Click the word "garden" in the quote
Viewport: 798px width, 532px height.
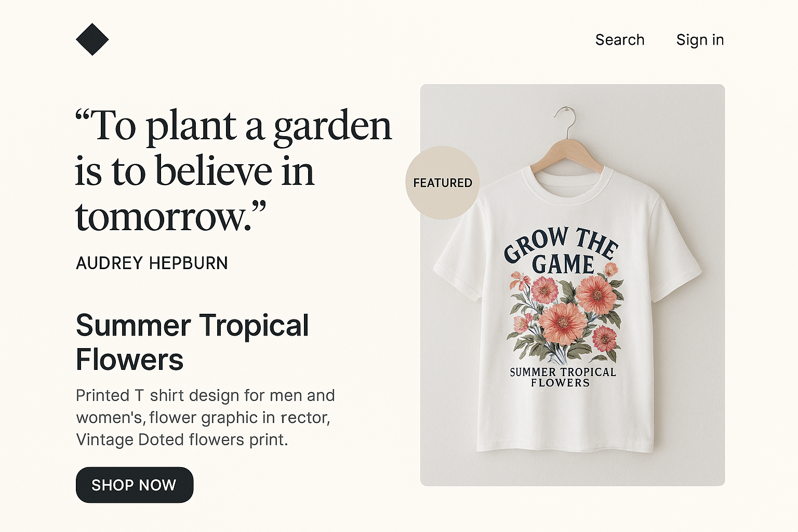pos(332,126)
